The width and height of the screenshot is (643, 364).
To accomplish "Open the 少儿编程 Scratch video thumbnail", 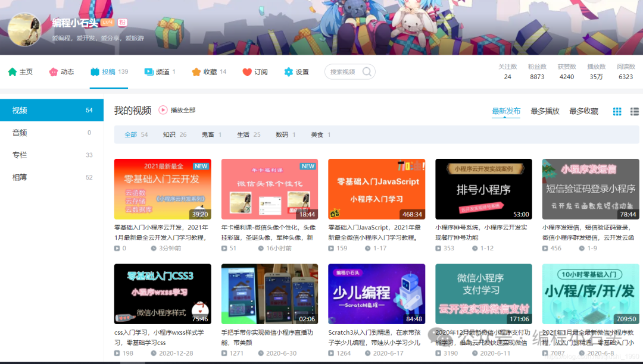I will [x=376, y=294].
